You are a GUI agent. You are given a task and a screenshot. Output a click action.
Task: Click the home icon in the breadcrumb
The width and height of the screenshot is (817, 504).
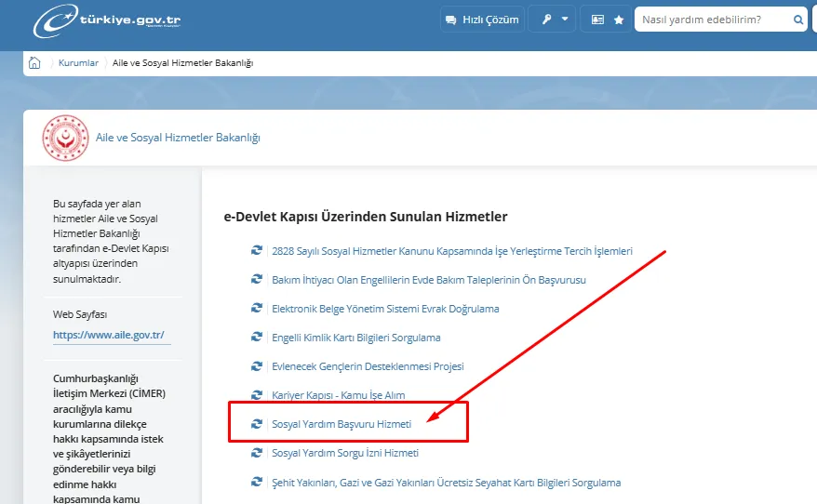34,63
